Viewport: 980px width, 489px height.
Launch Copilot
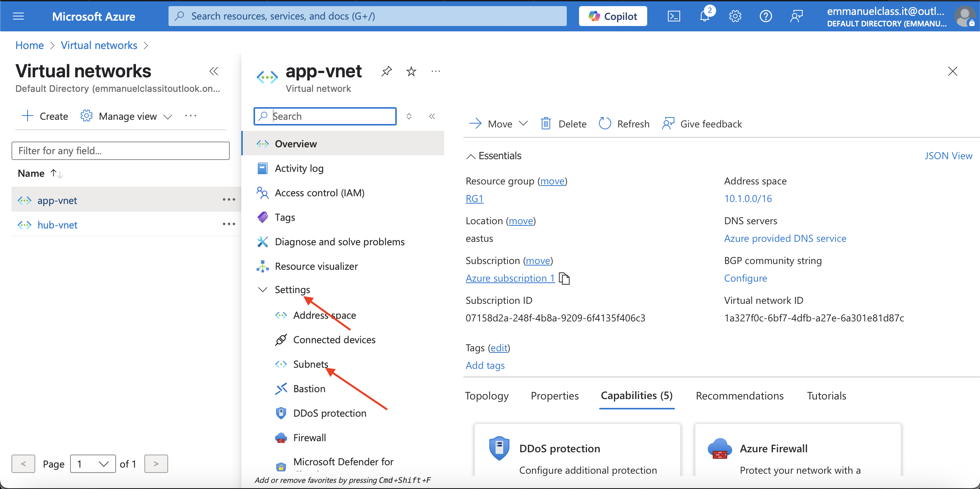tap(613, 16)
